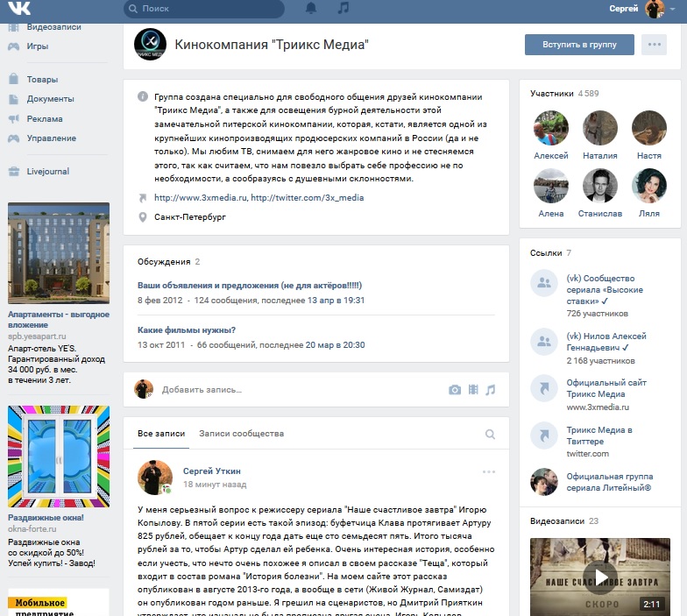This screenshot has height=616, width=687.
Task: Open member Ляля's avatar
Action: [x=648, y=186]
